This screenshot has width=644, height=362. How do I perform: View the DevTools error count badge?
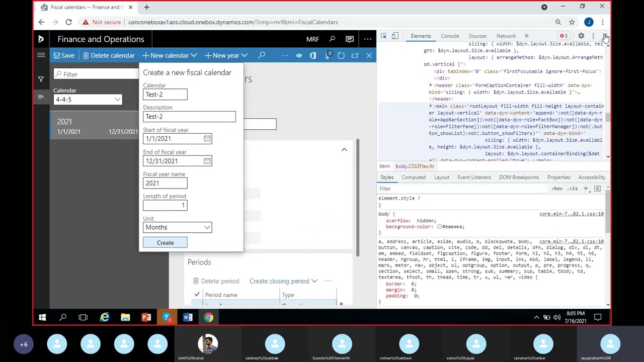pos(563,36)
